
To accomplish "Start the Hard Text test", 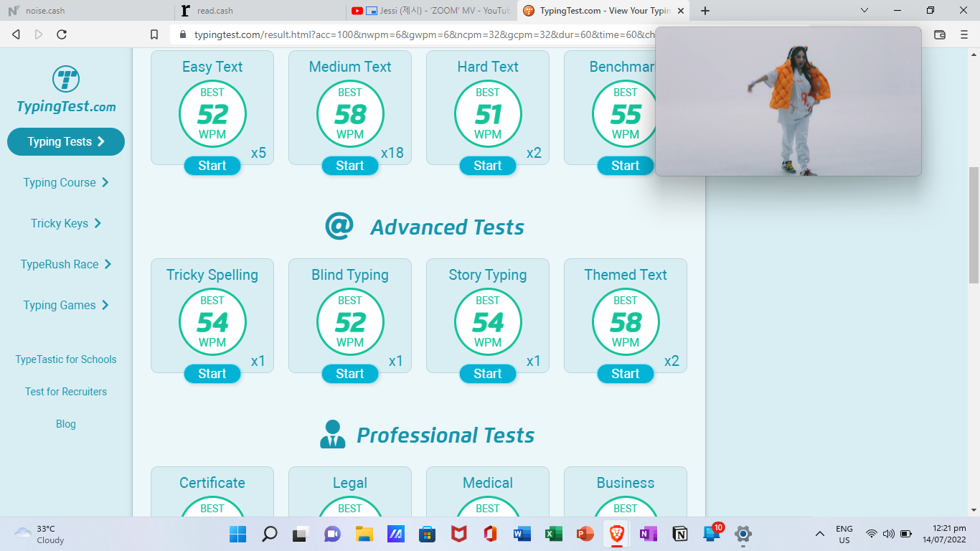I will coord(488,166).
